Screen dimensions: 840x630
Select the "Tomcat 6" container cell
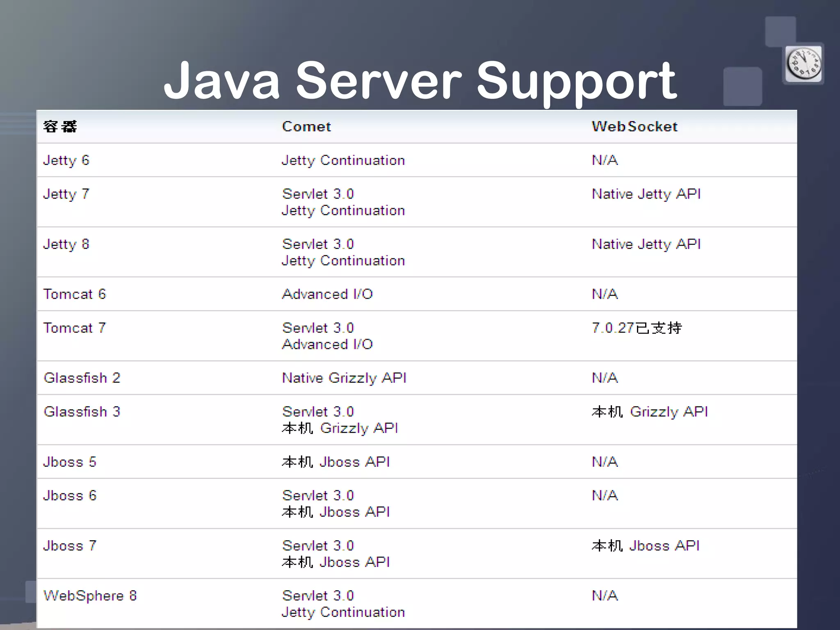[75, 294]
